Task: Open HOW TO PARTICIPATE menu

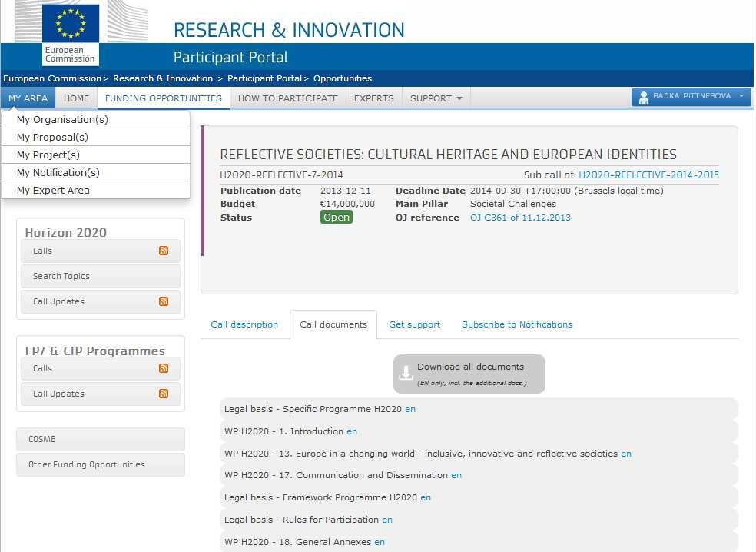Action: pos(288,98)
